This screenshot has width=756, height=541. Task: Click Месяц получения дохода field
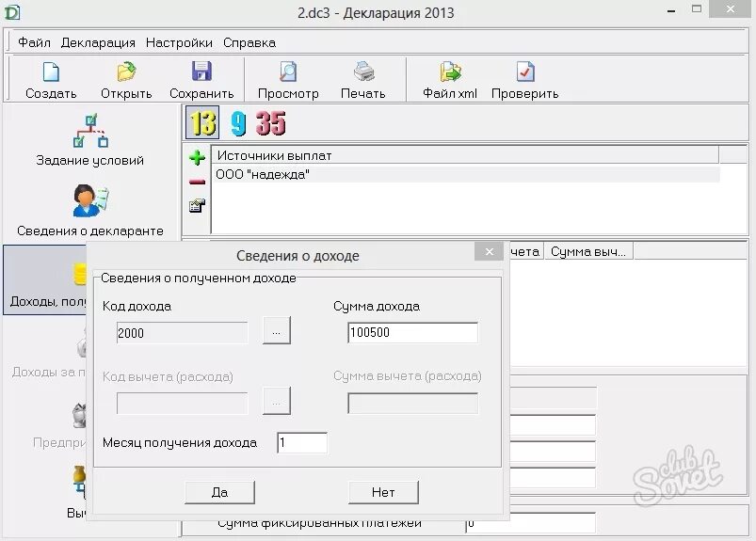tap(302, 443)
